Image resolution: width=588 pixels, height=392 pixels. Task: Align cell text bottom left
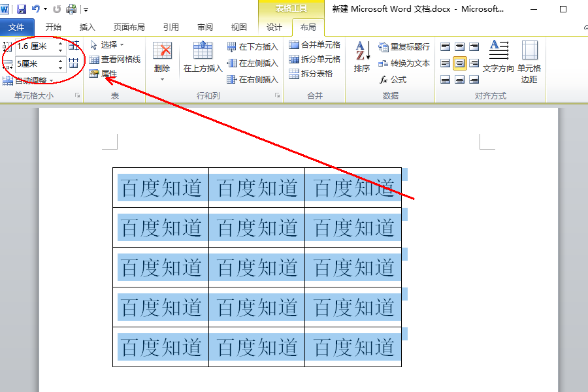(445, 80)
